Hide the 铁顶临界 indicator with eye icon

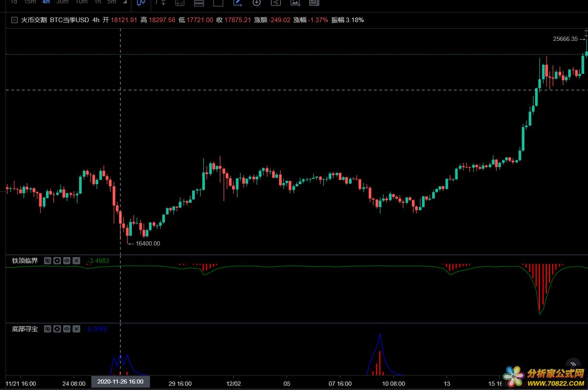coord(47,260)
